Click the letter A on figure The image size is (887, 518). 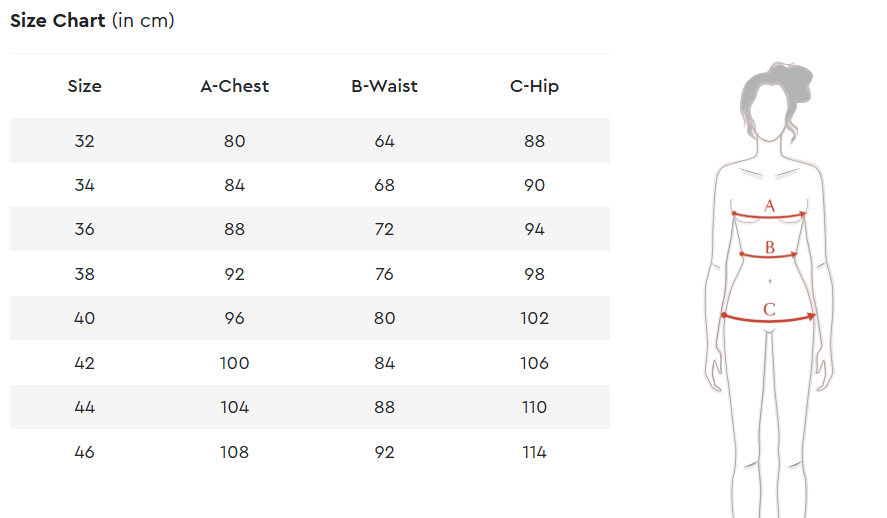769,205
